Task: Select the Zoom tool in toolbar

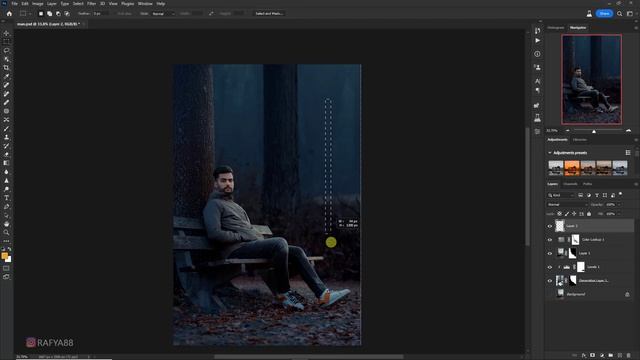Action: pyautogui.click(x=6, y=232)
